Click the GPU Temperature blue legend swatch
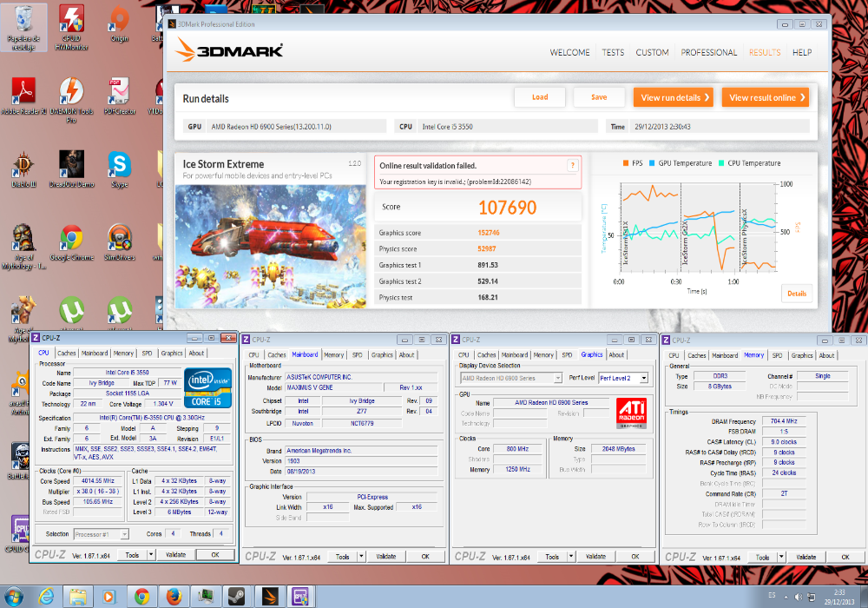The height and width of the screenshot is (608, 868). (x=652, y=163)
